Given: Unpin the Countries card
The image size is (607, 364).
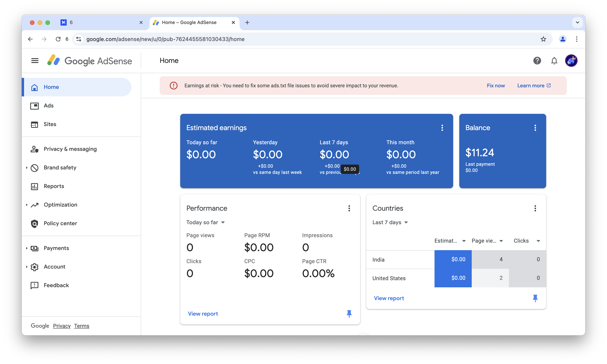Looking at the screenshot, I should tap(535, 298).
